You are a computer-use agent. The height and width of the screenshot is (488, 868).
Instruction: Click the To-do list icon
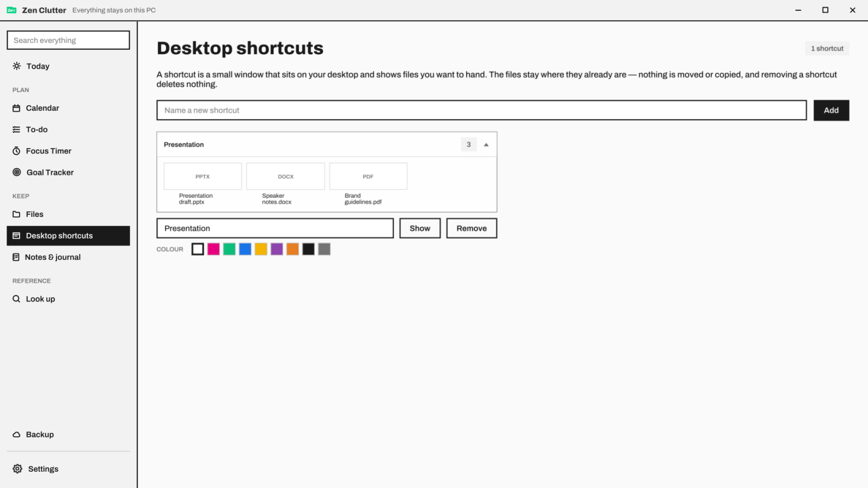coord(16,130)
